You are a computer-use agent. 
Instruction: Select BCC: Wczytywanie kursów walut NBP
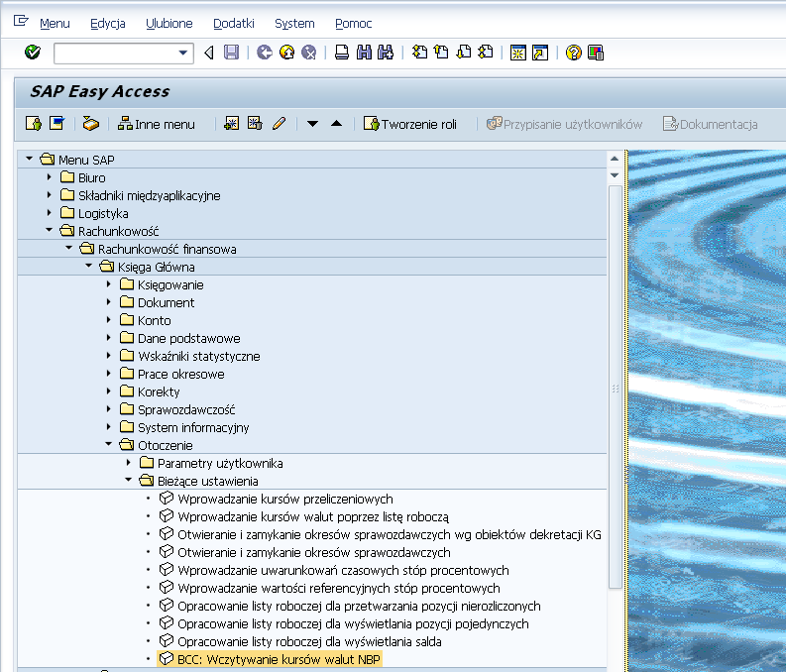pos(279,659)
